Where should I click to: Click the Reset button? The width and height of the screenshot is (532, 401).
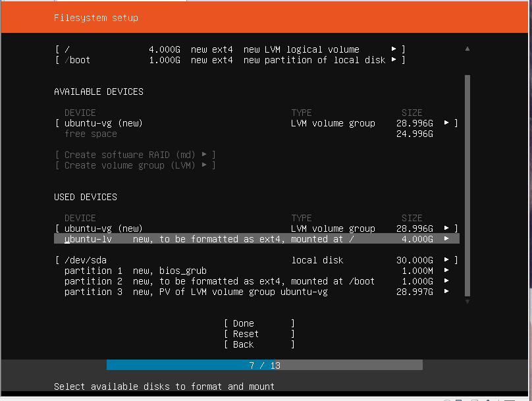pyautogui.click(x=259, y=334)
